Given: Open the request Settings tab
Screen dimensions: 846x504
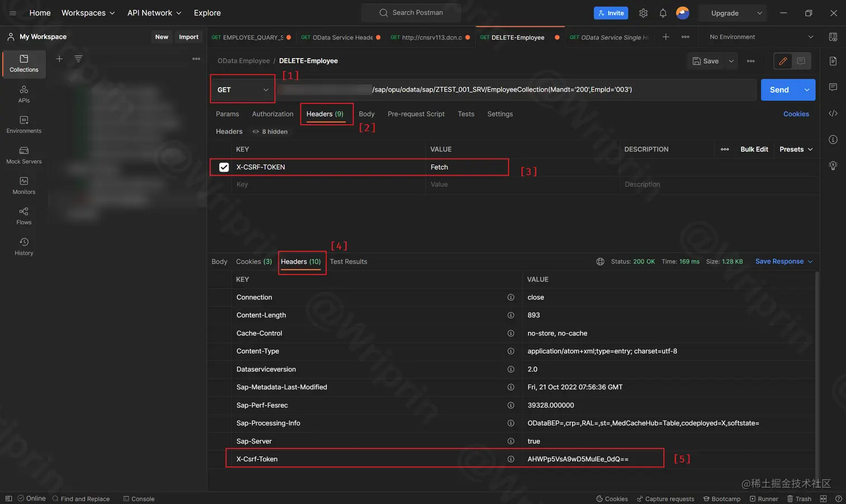Looking at the screenshot, I should pyautogui.click(x=500, y=114).
